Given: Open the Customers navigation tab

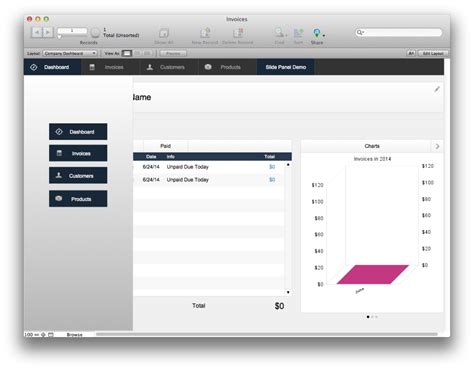Looking at the screenshot, I should (169, 67).
